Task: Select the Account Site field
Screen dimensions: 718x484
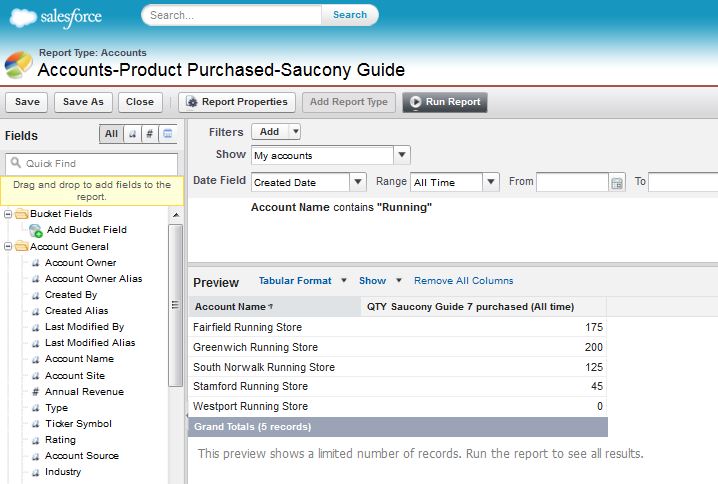Action: (75, 376)
